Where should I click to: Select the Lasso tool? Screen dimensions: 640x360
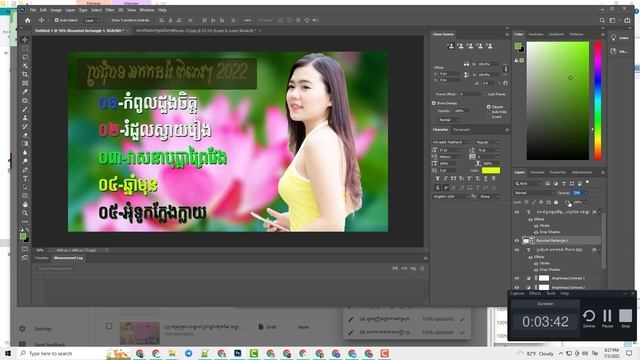[25, 57]
